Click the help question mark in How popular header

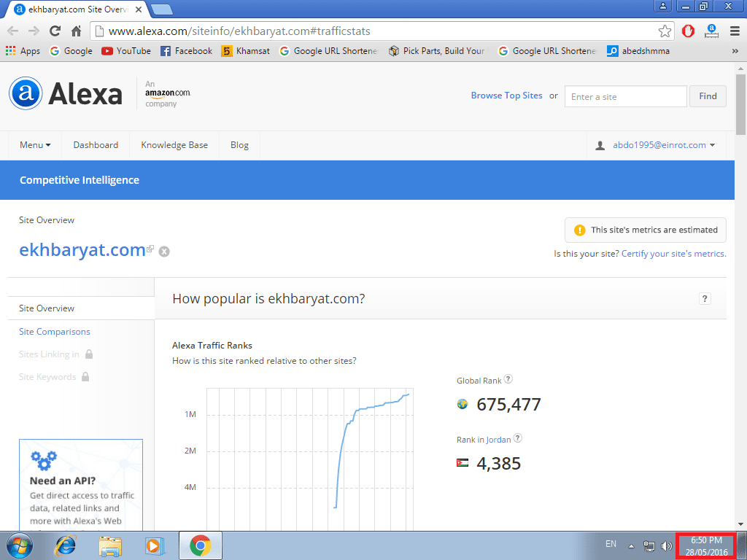[705, 298]
